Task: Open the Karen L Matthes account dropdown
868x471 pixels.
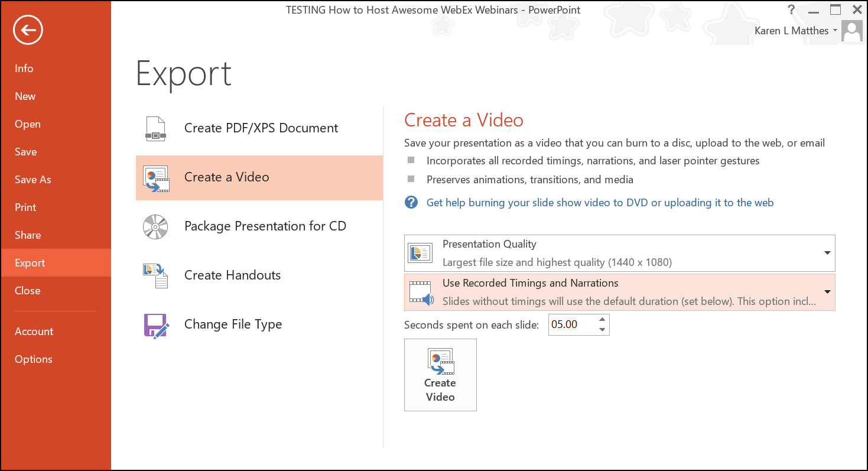Action: pyautogui.click(x=834, y=30)
